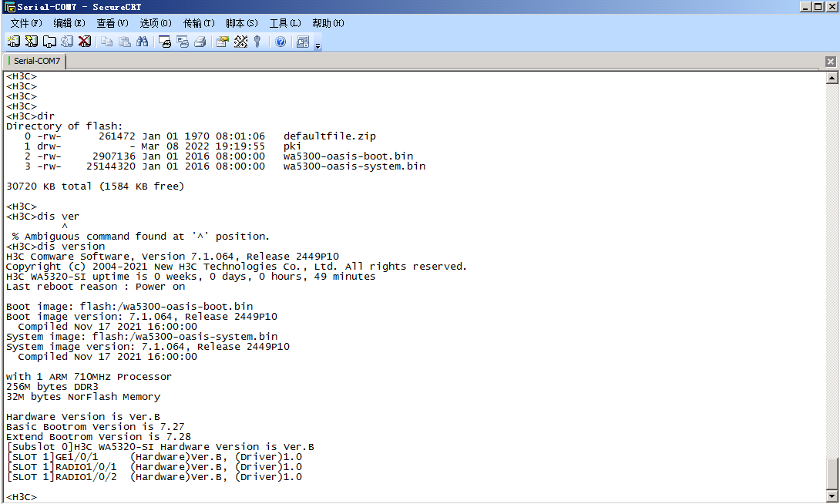Click the "H3C WA5320-SI uptime" line
The height and width of the screenshot is (504, 840).
click(190, 277)
